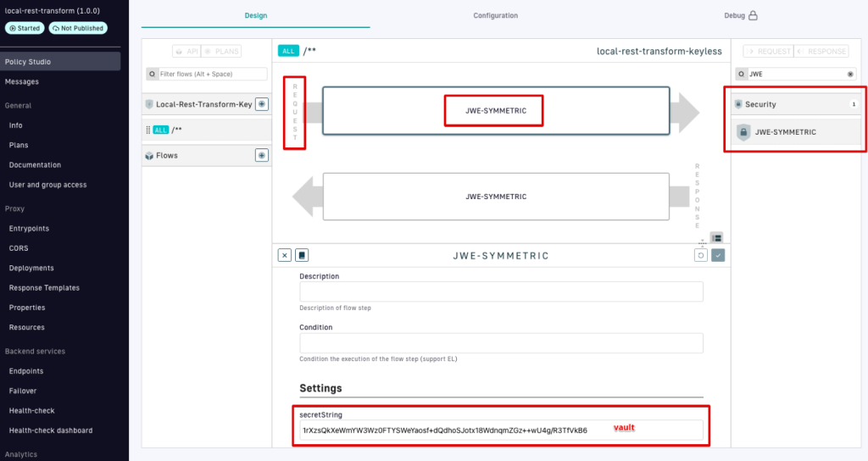
Task: Open the Health-check settings
Action: point(31,411)
